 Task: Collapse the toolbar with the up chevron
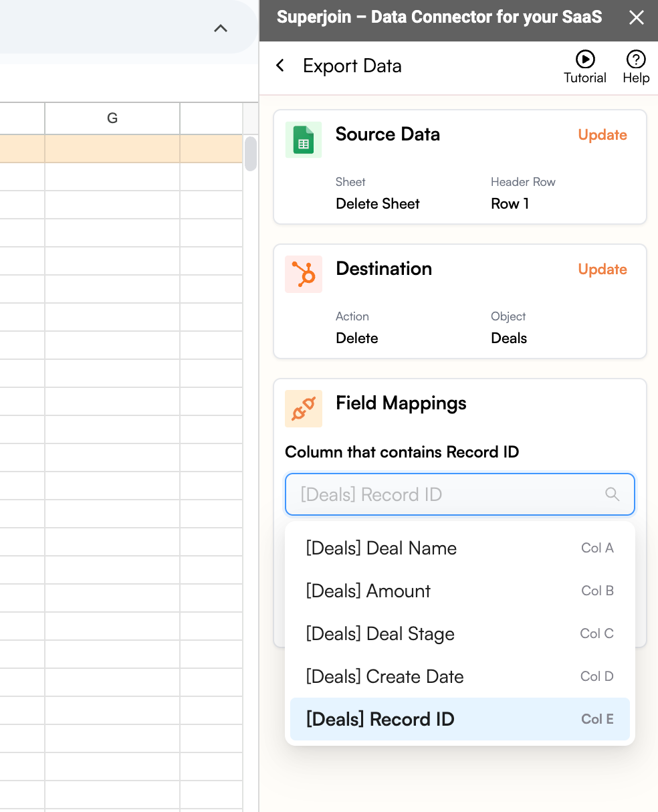[221, 28]
